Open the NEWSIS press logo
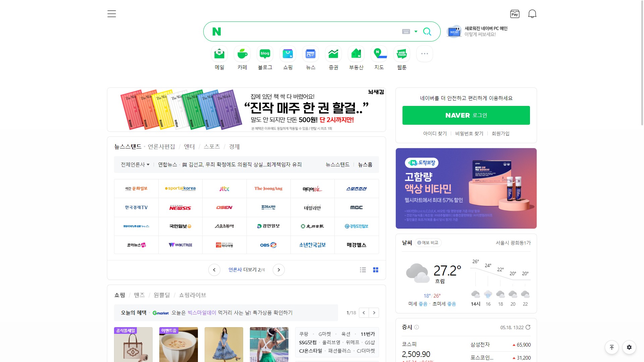 pyautogui.click(x=180, y=207)
